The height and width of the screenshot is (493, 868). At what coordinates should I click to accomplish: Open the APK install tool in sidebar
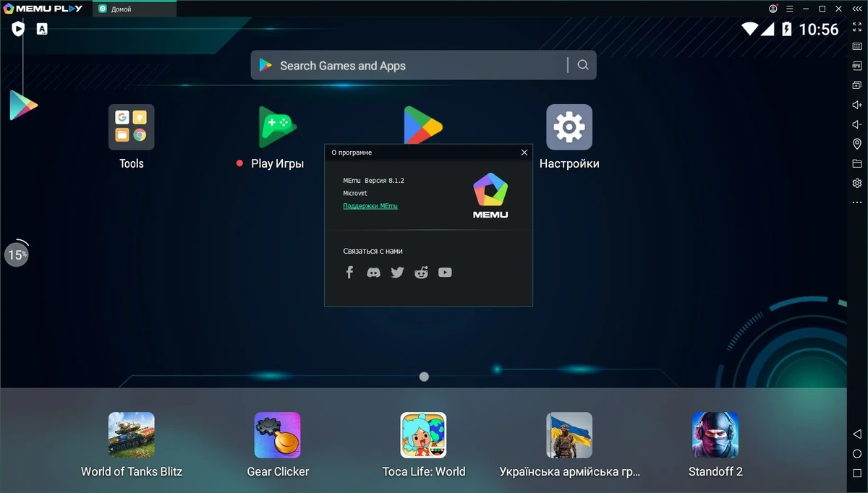pos(857,66)
